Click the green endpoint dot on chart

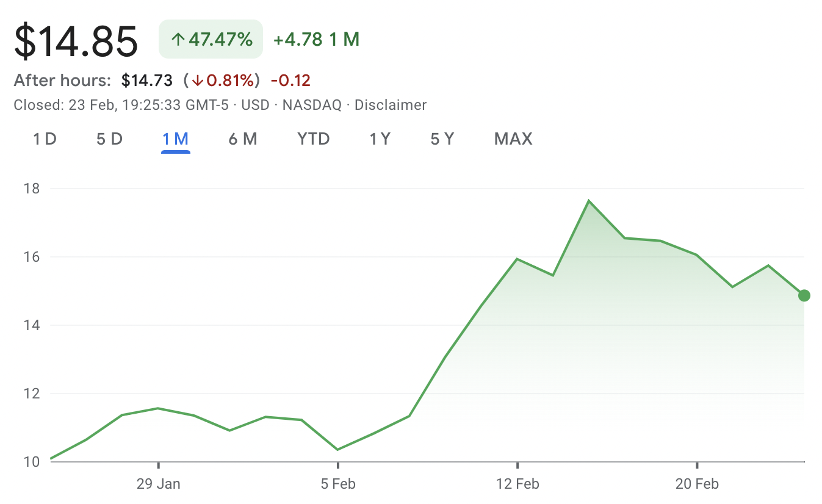point(804,295)
